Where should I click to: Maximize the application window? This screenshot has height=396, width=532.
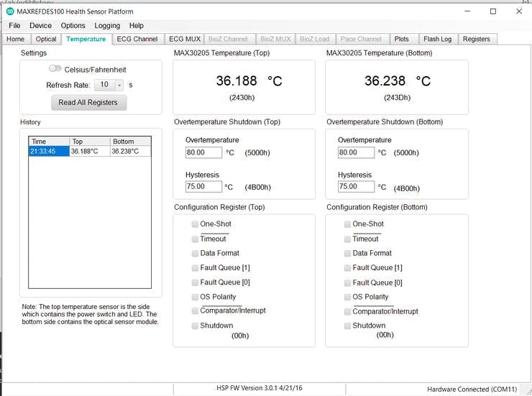pyautogui.click(x=492, y=11)
